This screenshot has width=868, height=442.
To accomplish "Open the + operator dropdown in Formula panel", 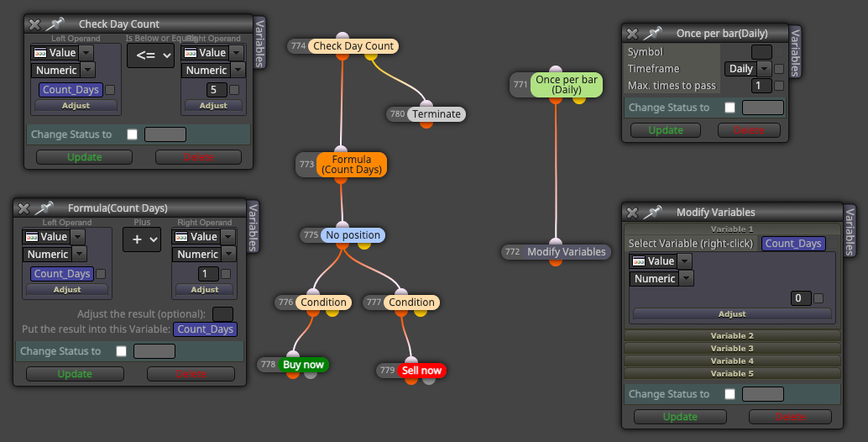I will [142, 239].
